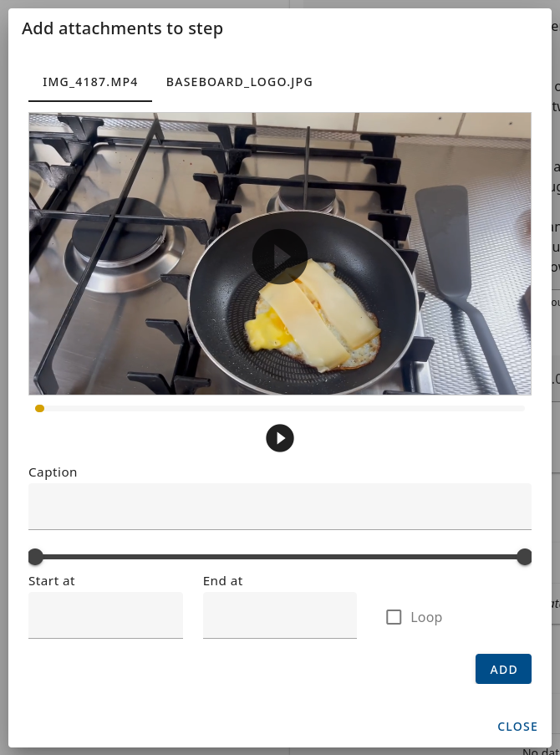Click the Start at label
560x755 pixels.
click(52, 581)
